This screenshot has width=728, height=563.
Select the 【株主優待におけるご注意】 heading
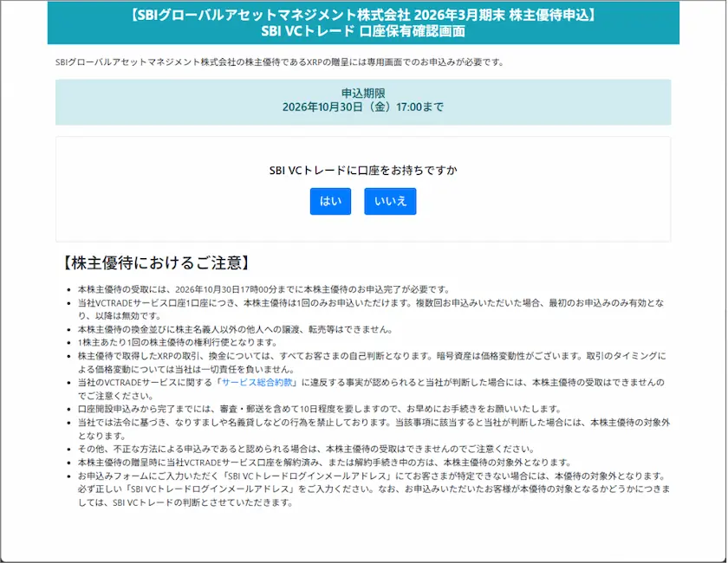click(x=156, y=262)
